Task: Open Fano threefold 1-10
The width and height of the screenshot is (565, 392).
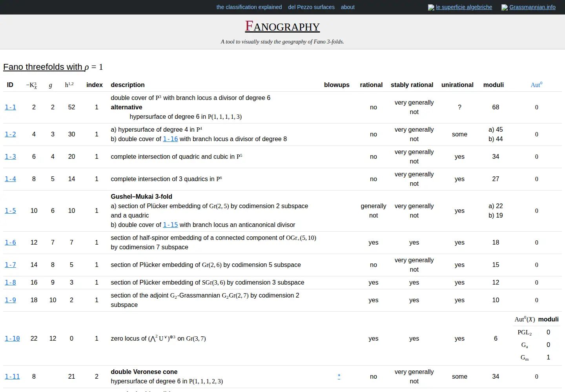Action: 12,338
